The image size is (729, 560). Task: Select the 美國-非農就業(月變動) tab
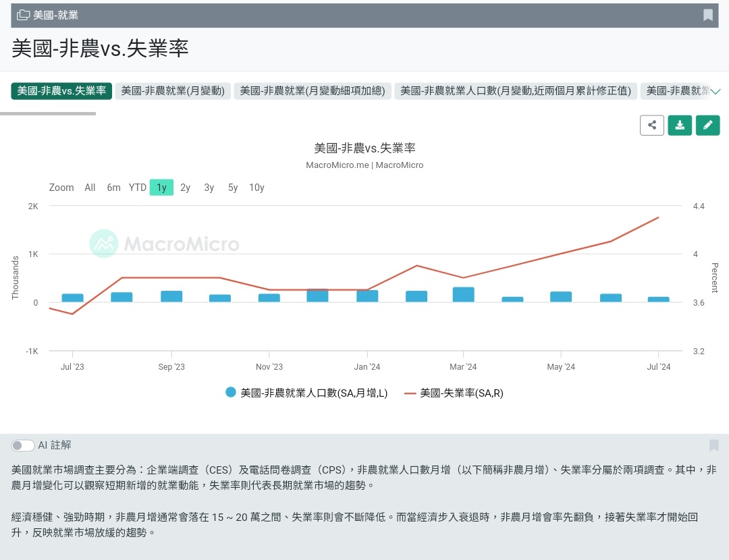click(x=173, y=90)
